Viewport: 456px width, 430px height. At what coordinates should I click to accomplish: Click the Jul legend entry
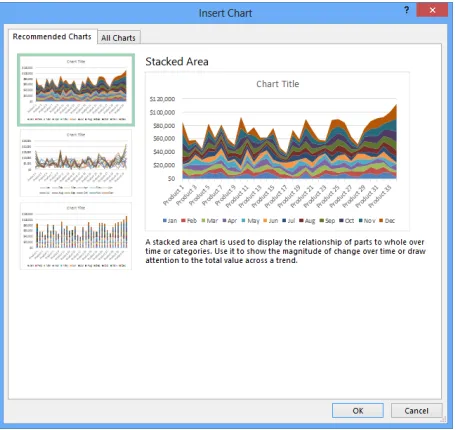point(289,221)
